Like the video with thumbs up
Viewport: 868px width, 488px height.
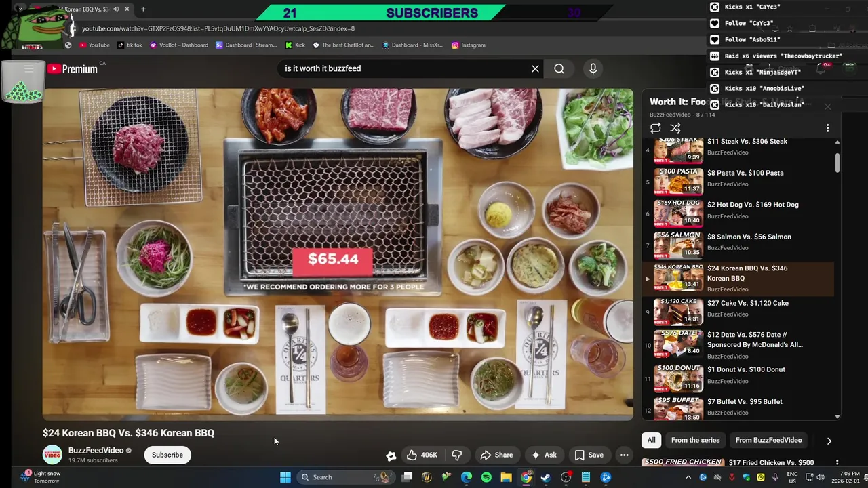[x=422, y=455]
